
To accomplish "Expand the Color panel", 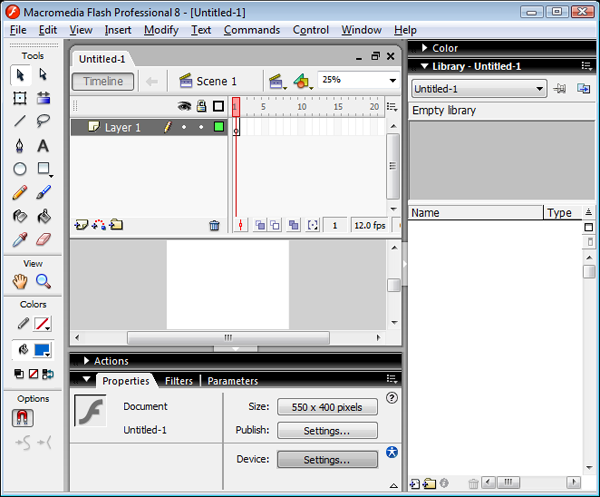I will point(440,48).
